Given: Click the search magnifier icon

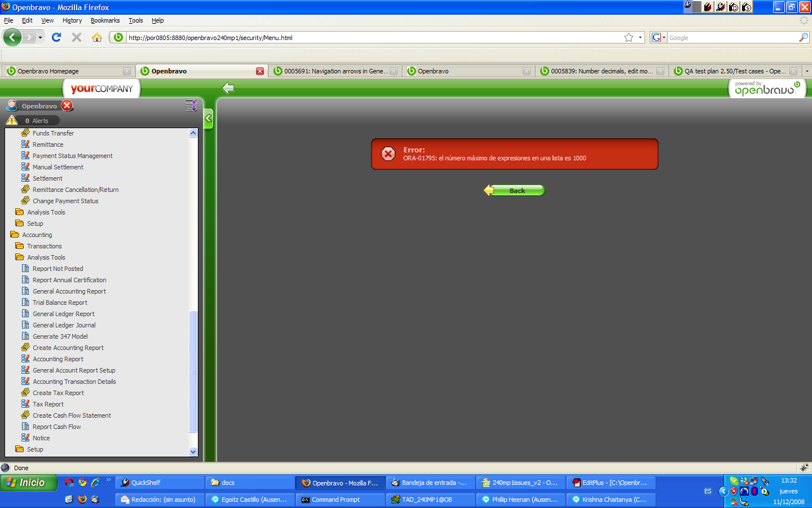Looking at the screenshot, I should [804, 37].
